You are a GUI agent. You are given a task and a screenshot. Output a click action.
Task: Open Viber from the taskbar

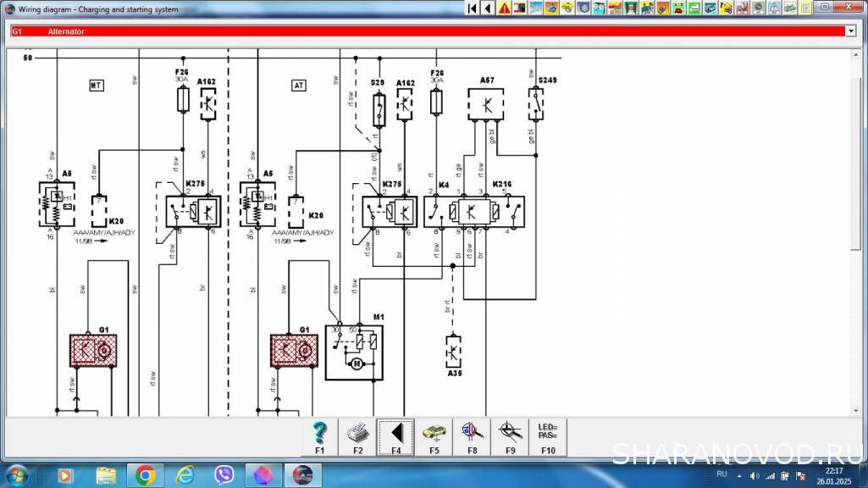pyautogui.click(x=224, y=475)
